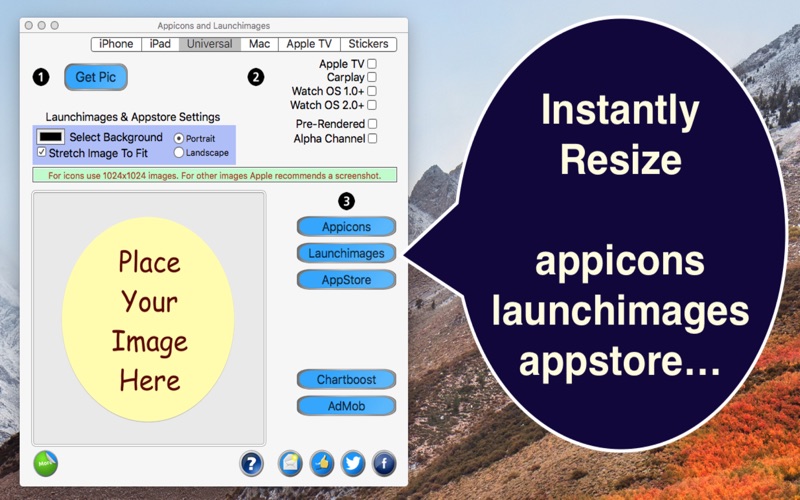Click the mail envelope icon

coord(290,464)
